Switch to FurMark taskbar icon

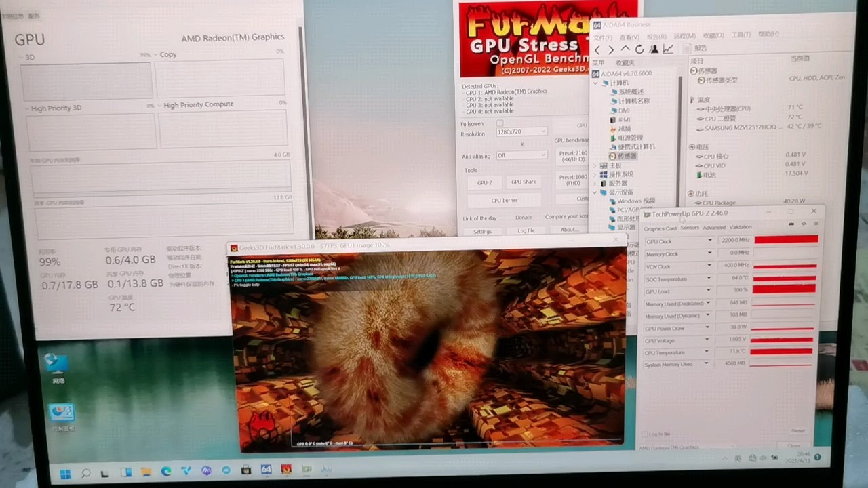[x=286, y=468]
